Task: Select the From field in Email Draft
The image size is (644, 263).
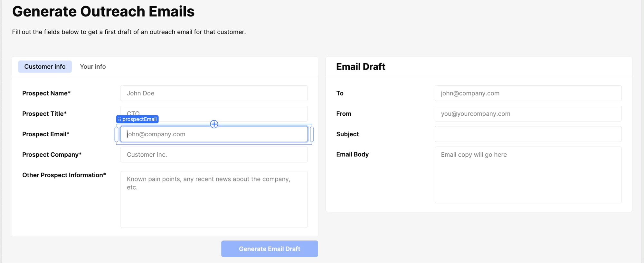Action: click(x=528, y=114)
